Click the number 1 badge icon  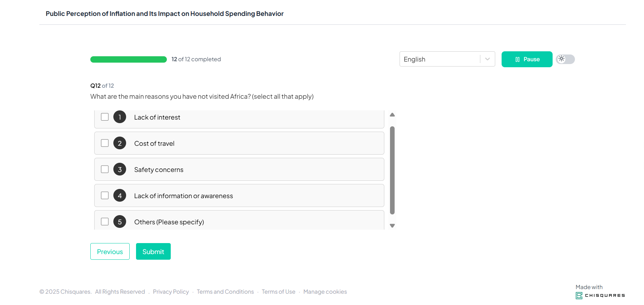(x=120, y=117)
